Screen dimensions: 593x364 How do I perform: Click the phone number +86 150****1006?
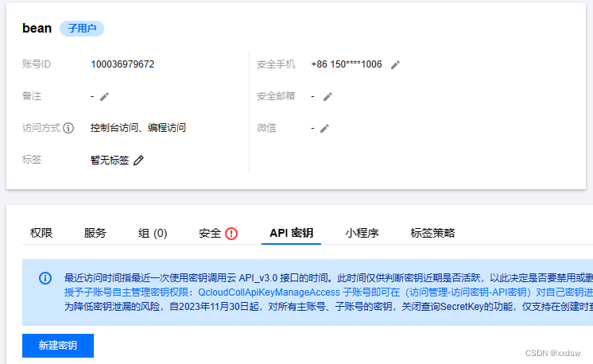347,64
